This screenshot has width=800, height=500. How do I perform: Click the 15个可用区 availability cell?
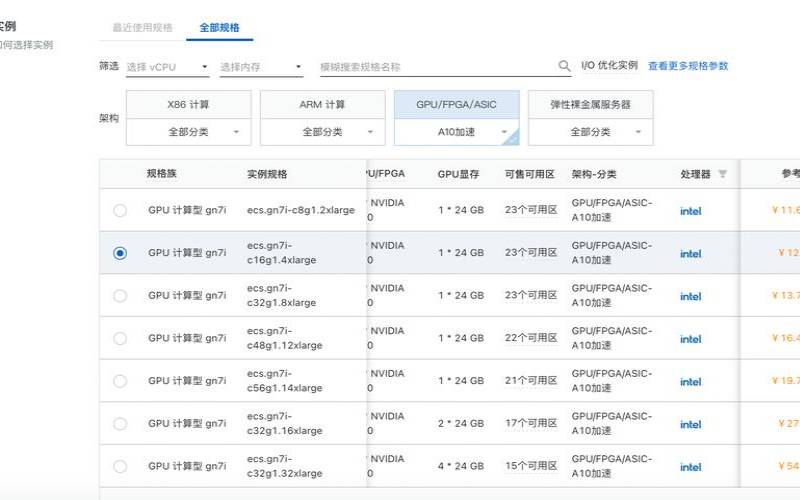coord(531,466)
